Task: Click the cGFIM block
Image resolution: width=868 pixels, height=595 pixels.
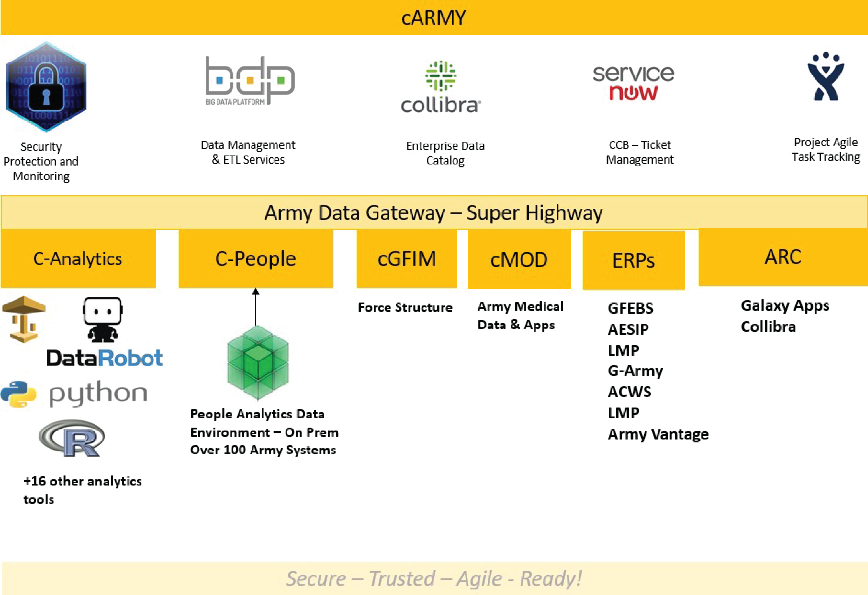Action: tap(407, 258)
